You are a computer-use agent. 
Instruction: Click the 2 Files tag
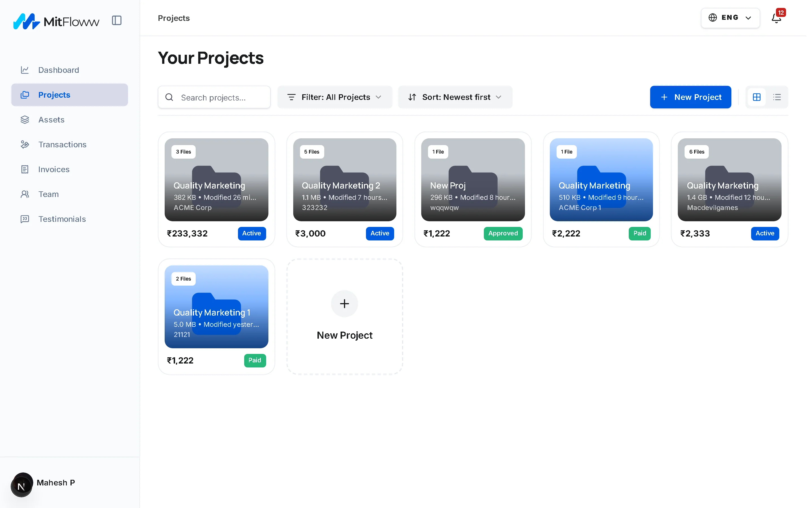pos(184,279)
